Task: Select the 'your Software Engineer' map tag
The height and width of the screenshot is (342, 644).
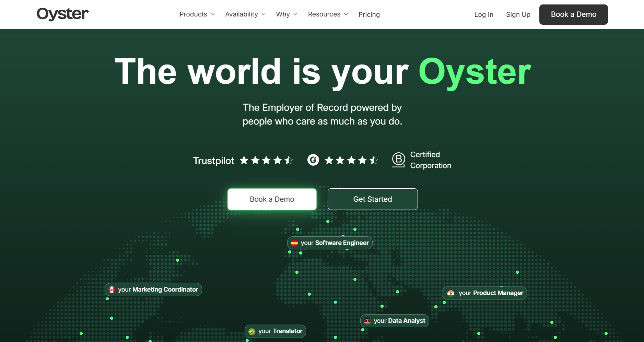Action: tap(330, 243)
